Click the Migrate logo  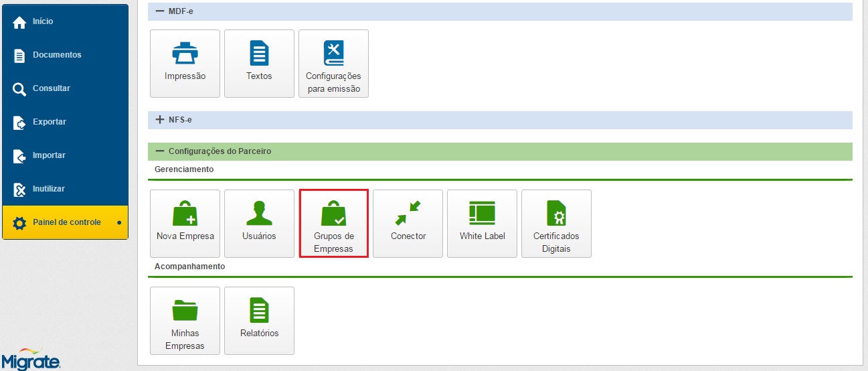31,359
